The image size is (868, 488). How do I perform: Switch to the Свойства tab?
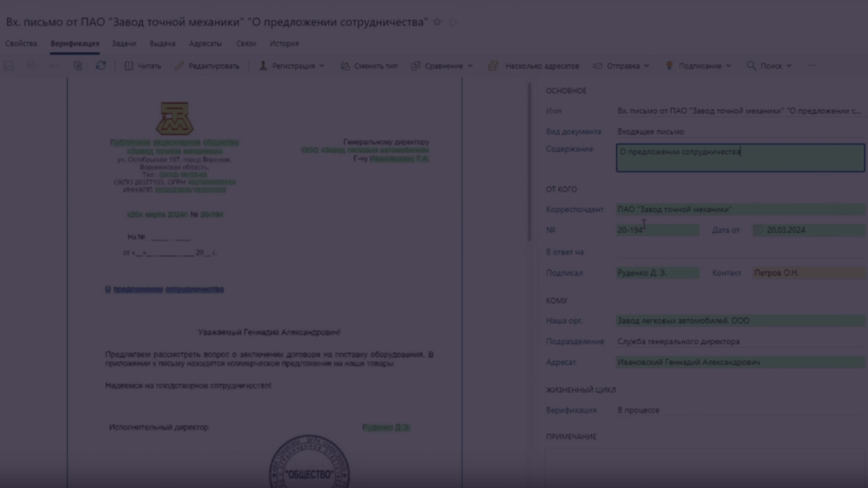(x=21, y=44)
